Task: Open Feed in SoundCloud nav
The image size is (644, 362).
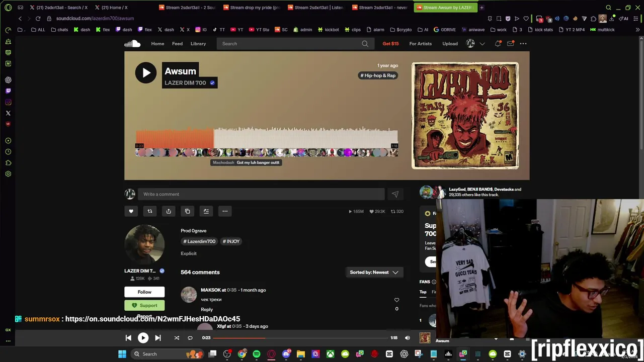Action: (177, 44)
